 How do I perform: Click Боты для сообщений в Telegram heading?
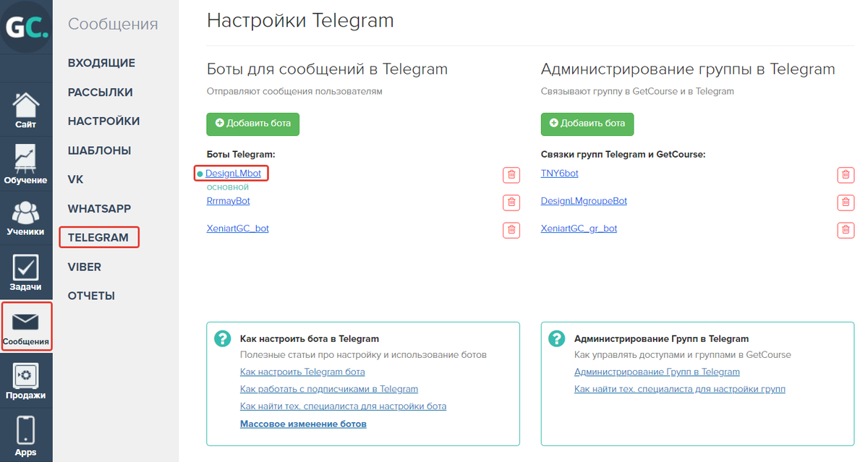pos(327,69)
